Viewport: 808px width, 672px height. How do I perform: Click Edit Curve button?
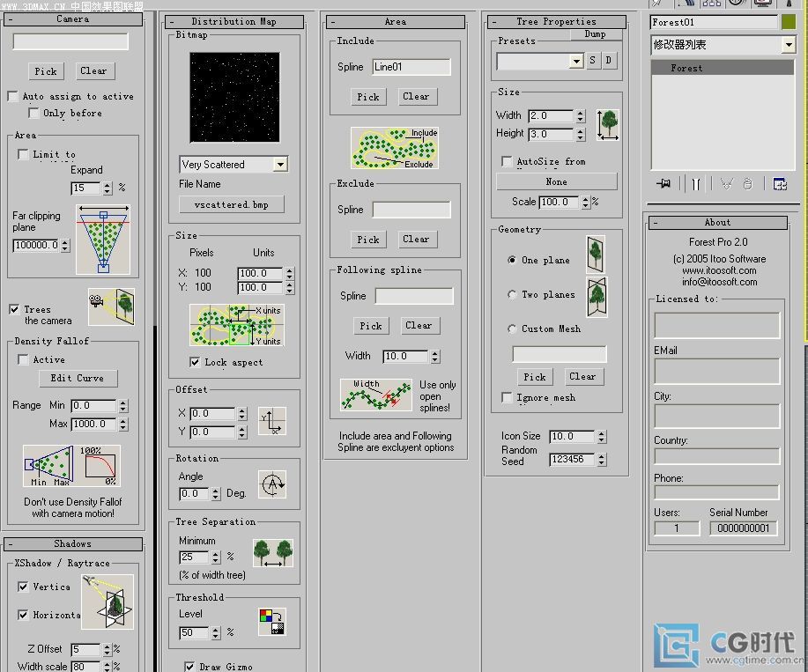78,378
